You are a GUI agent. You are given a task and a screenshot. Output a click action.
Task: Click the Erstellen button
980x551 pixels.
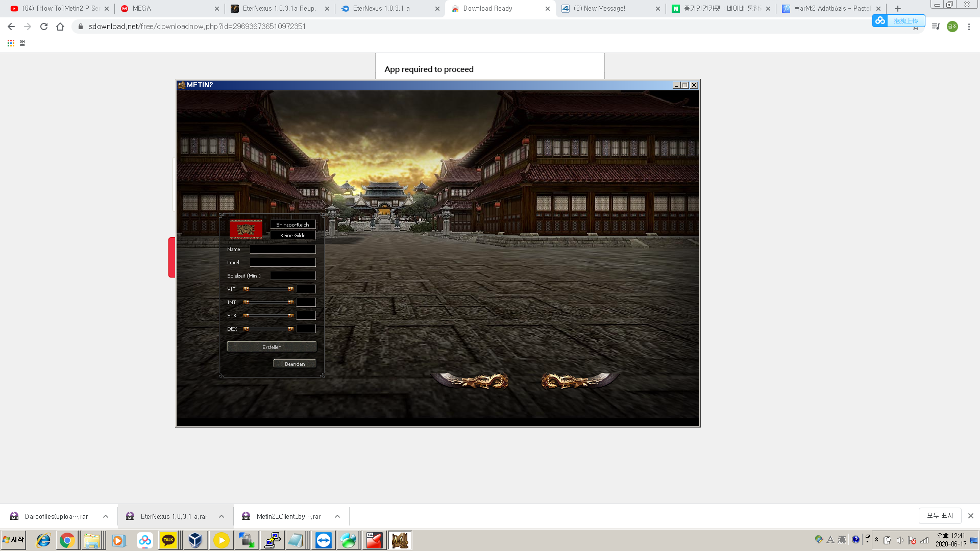(272, 347)
